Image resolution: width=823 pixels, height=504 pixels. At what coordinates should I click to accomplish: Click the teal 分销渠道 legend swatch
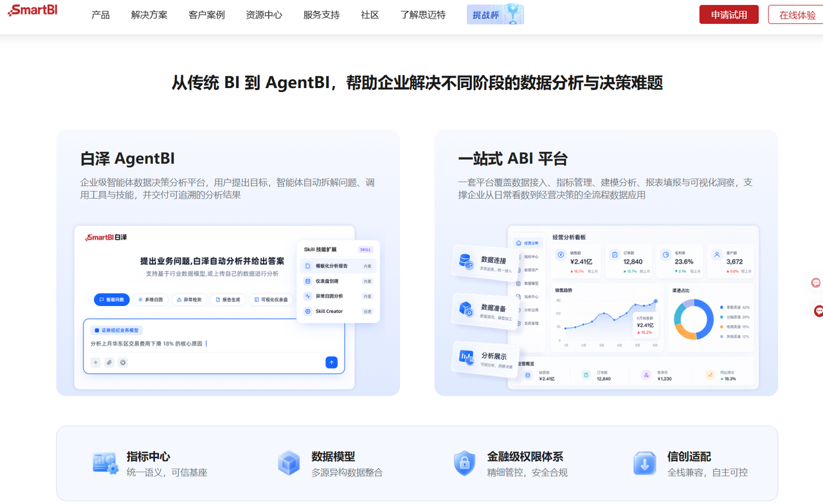(721, 317)
